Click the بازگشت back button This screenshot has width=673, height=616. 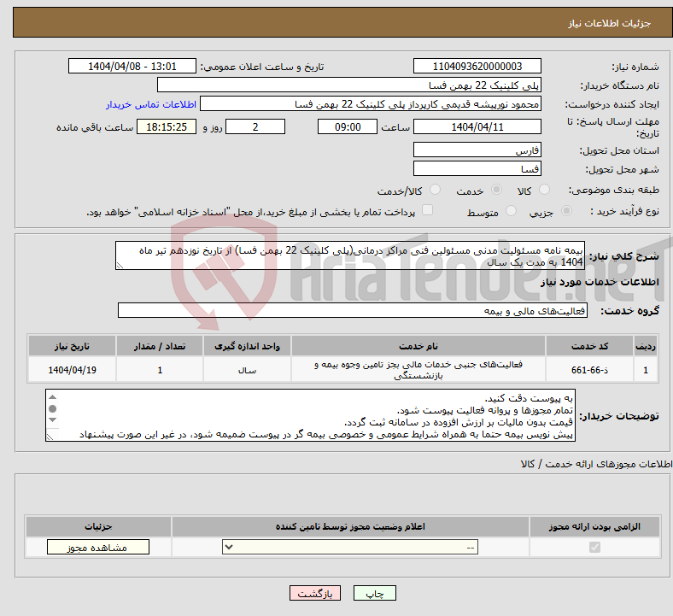[314, 593]
